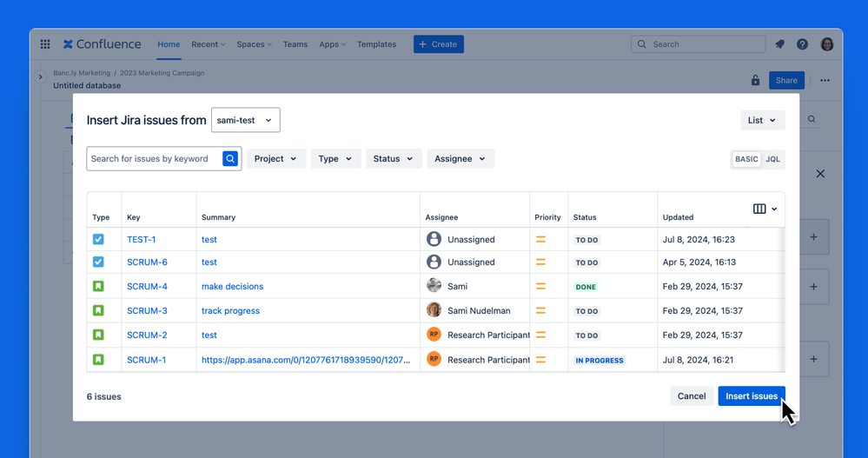Image resolution: width=868 pixels, height=458 pixels.
Task: Click the Confluence logo
Action: coord(102,44)
